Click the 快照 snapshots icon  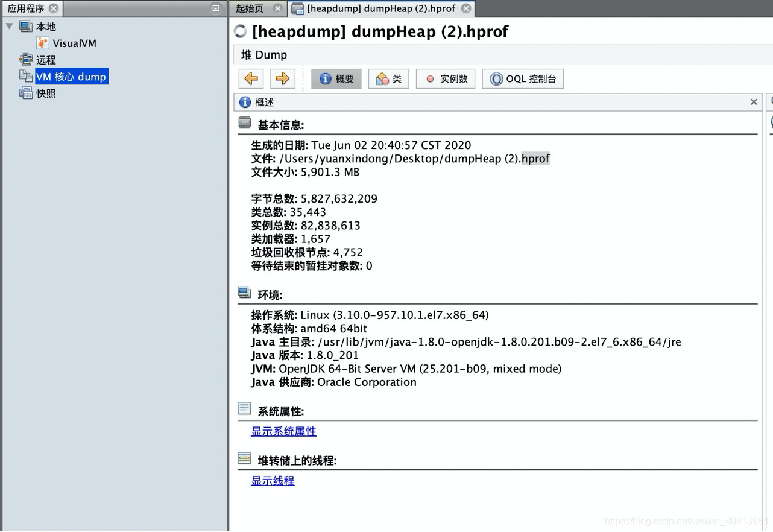coord(26,93)
